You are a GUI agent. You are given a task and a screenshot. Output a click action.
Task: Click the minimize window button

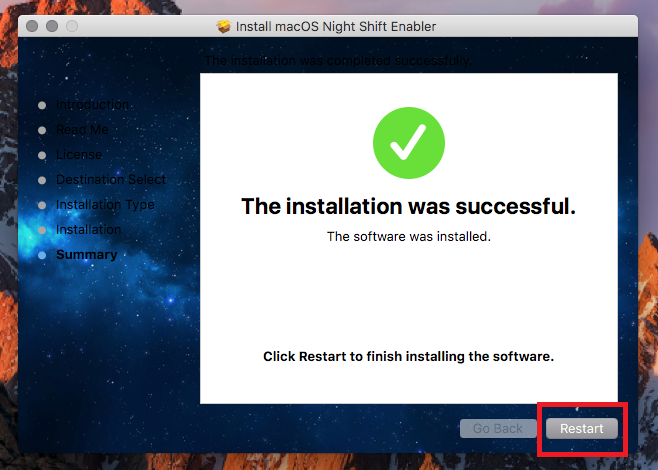point(52,26)
